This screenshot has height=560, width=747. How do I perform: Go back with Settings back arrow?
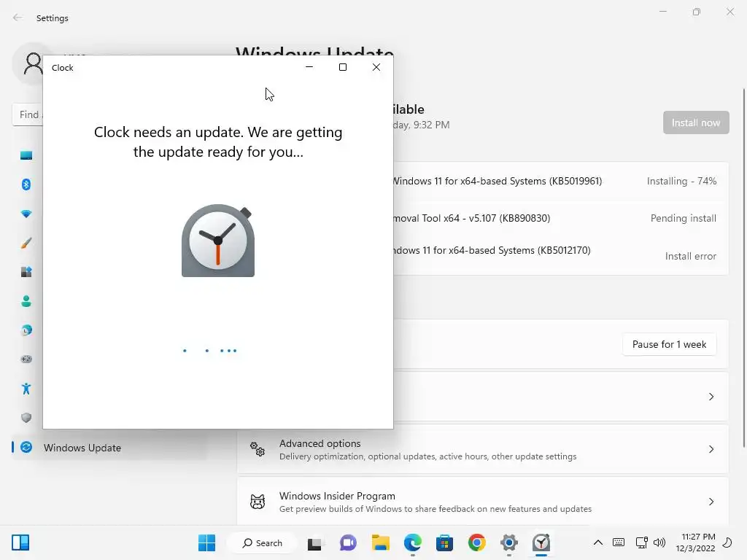(x=18, y=17)
